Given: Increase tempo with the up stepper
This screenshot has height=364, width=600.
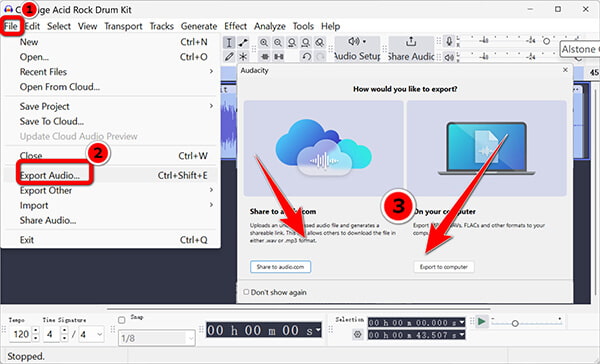Looking at the screenshot, I should pyautogui.click(x=36, y=331).
